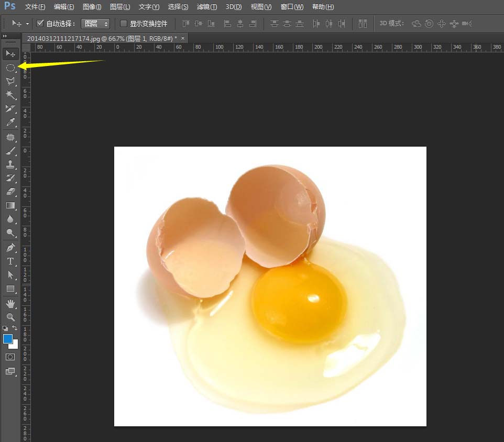Pick the Hand tool
The width and height of the screenshot is (504, 442).
click(x=10, y=303)
